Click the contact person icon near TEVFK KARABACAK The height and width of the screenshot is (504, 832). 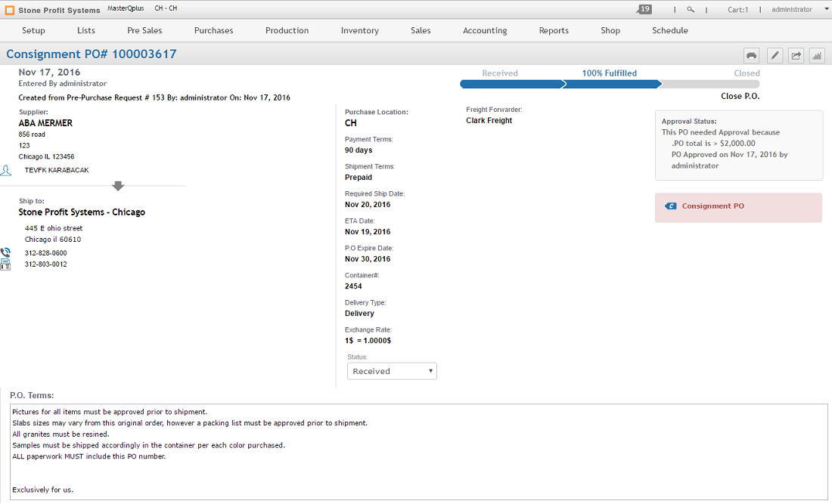pyautogui.click(x=6, y=170)
